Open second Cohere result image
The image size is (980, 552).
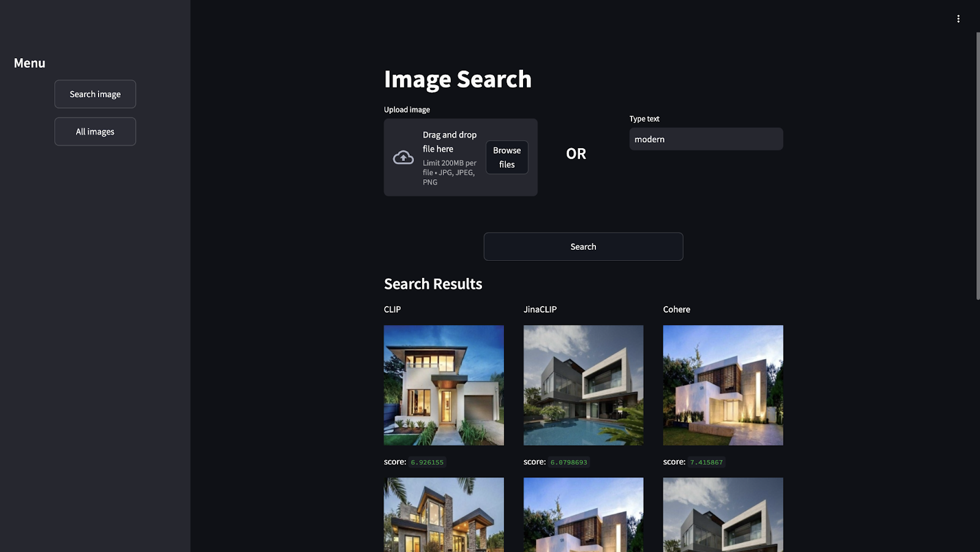723,515
